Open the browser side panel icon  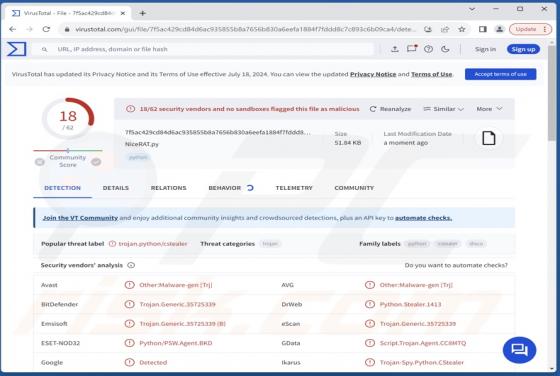482,29
